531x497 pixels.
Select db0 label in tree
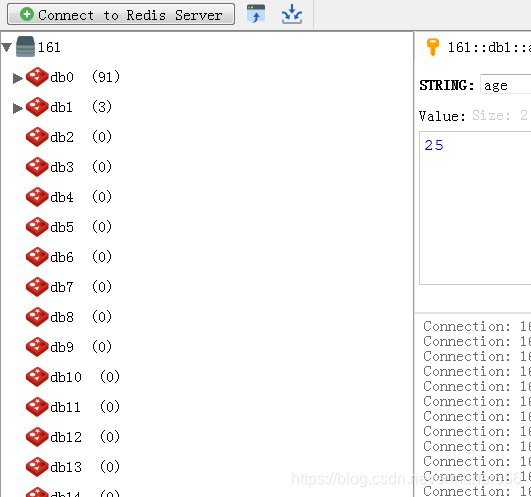62,78
